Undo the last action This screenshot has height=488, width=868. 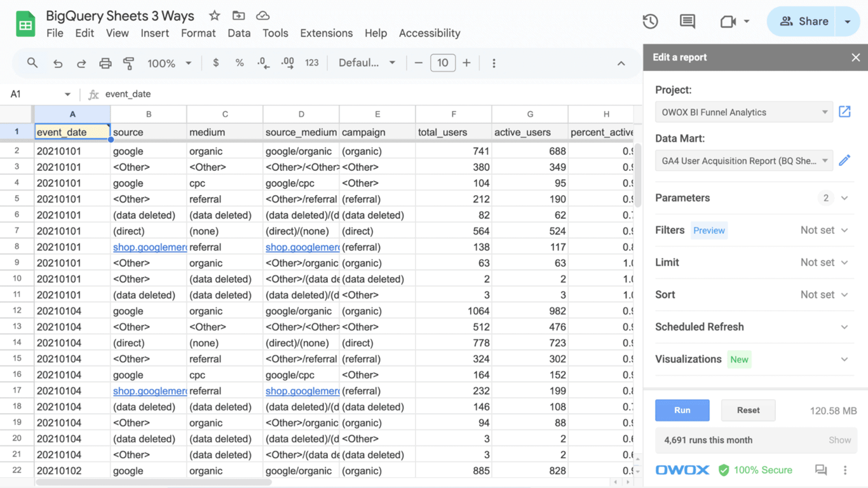click(58, 63)
